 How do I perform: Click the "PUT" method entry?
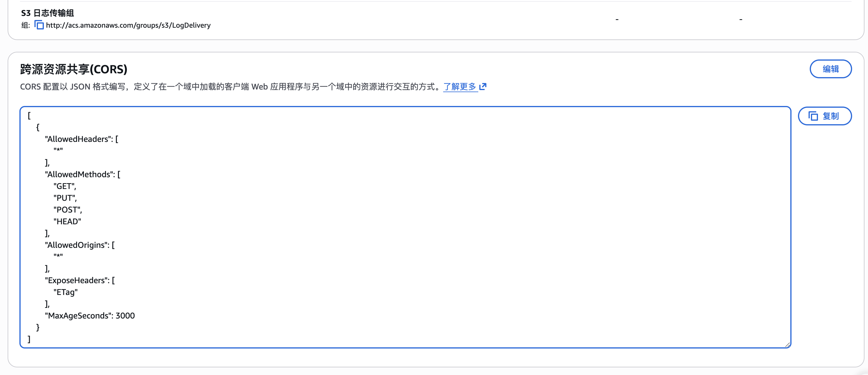click(x=65, y=198)
